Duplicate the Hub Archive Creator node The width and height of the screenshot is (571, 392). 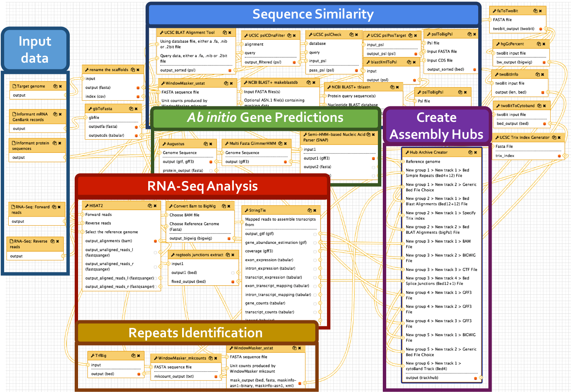pyautogui.click(x=470, y=152)
